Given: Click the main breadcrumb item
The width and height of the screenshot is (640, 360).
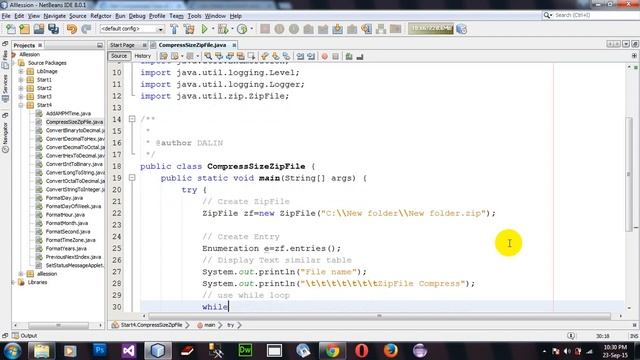Looking at the screenshot, I should [209, 325].
